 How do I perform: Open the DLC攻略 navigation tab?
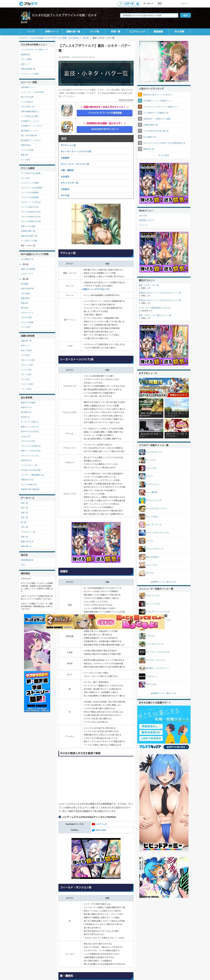pyautogui.click(x=180, y=32)
